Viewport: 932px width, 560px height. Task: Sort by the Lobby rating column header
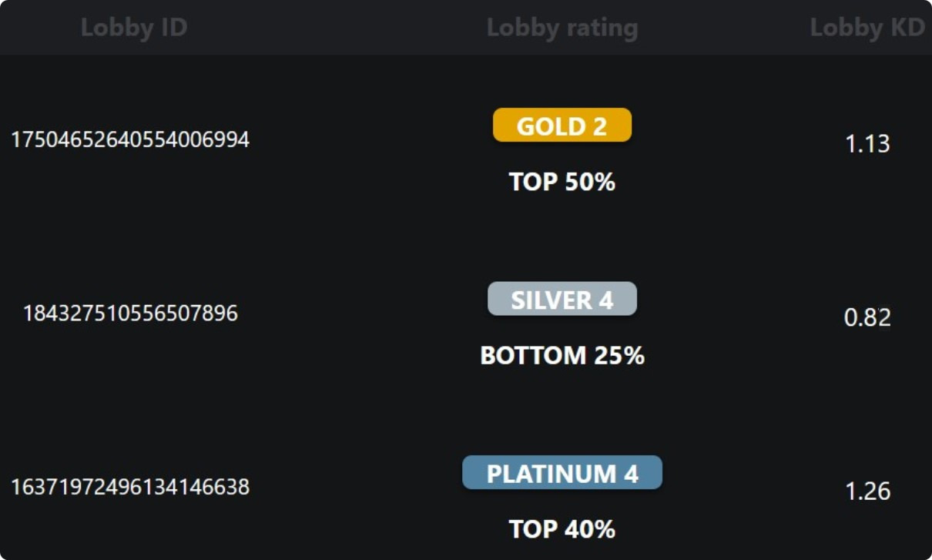tap(562, 28)
